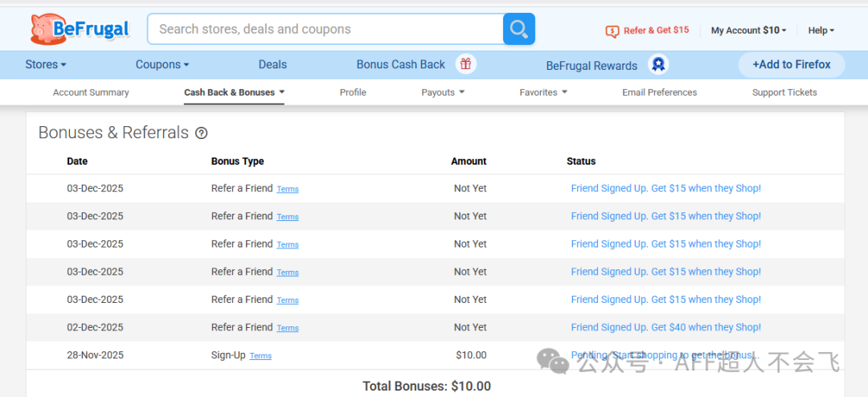The height and width of the screenshot is (397, 868).
Task: Open the Email Preferences tab
Action: 659,92
